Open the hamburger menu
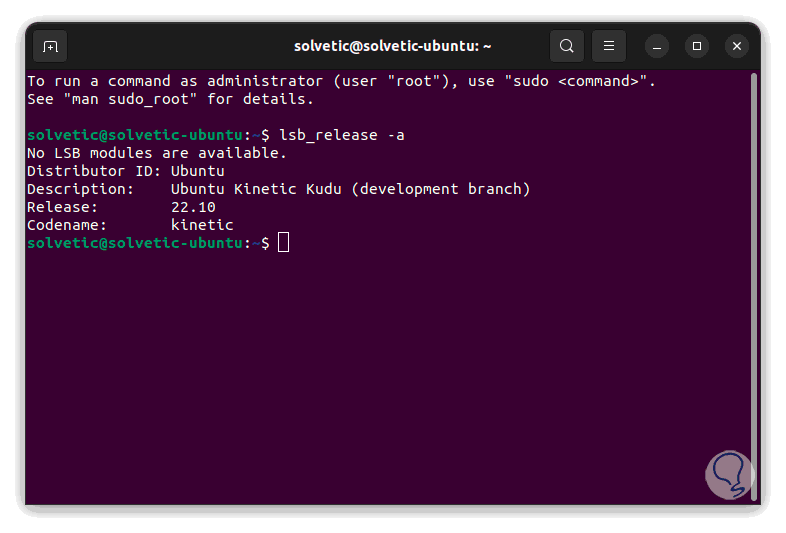The image size is (786, 533). 608,46
